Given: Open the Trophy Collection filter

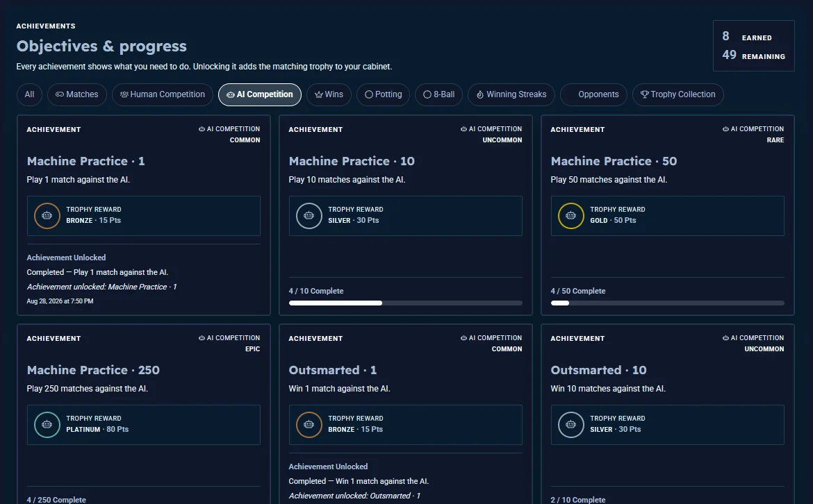Looking at the screenshot, I should click(x=677, y=95).
